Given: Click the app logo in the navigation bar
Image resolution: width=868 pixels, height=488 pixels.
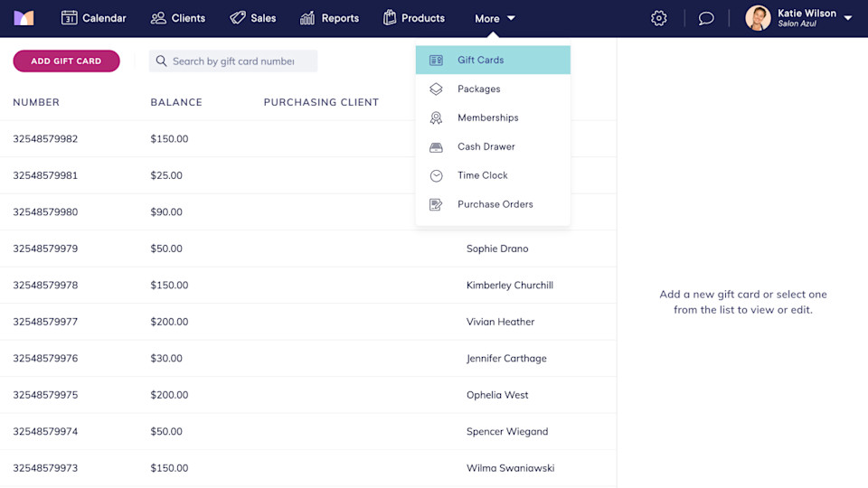Looking at the screenshot, I should click(24, 18).
